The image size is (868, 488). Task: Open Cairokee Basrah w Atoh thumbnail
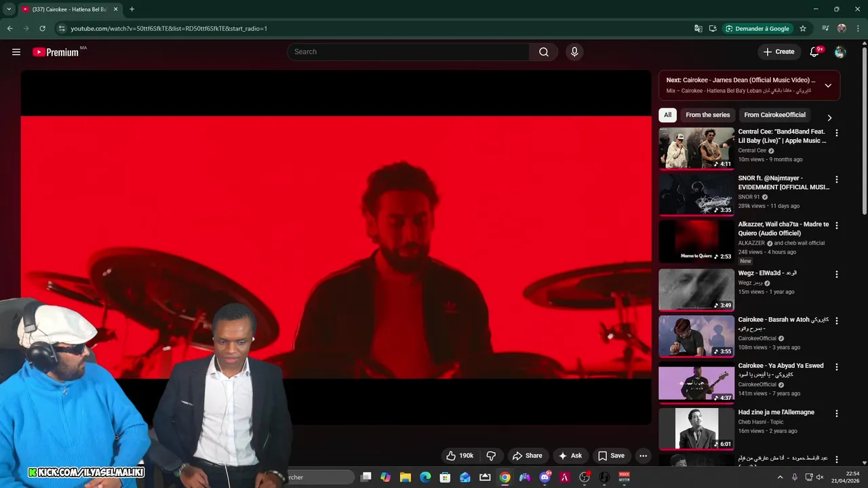(x=696, y=335)
